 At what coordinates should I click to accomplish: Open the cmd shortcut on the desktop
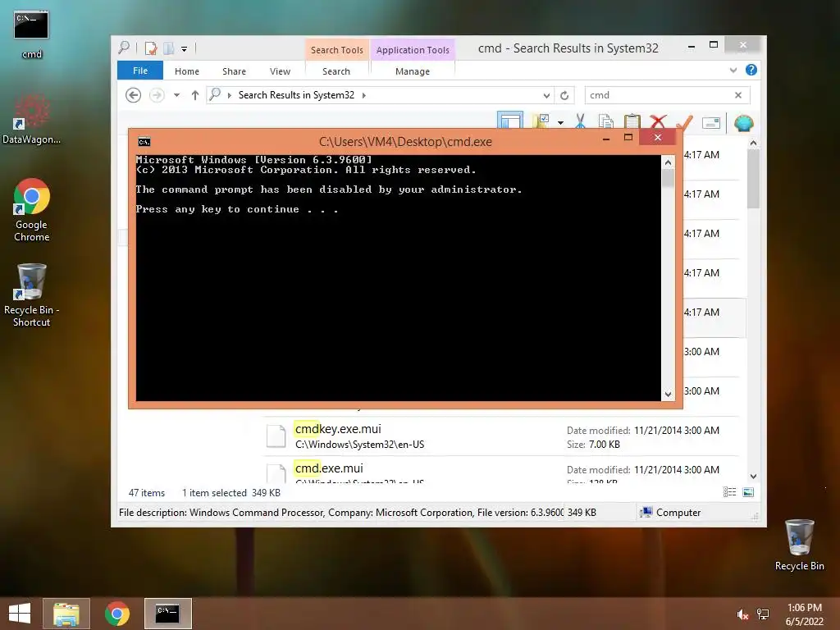(31, 33)
